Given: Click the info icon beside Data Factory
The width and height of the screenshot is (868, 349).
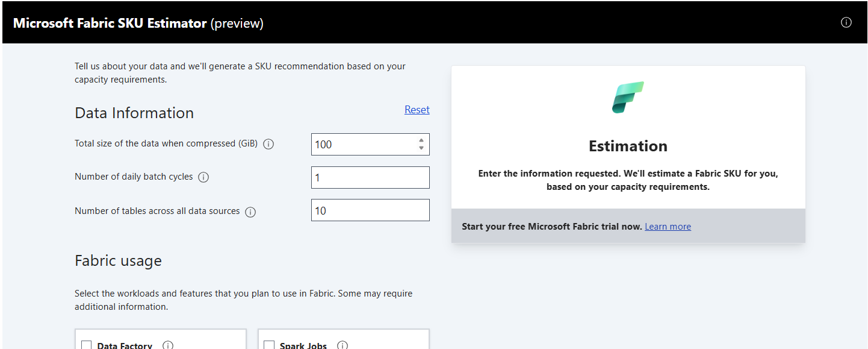Looking at the screenshot, I should (x=168, y=345).
